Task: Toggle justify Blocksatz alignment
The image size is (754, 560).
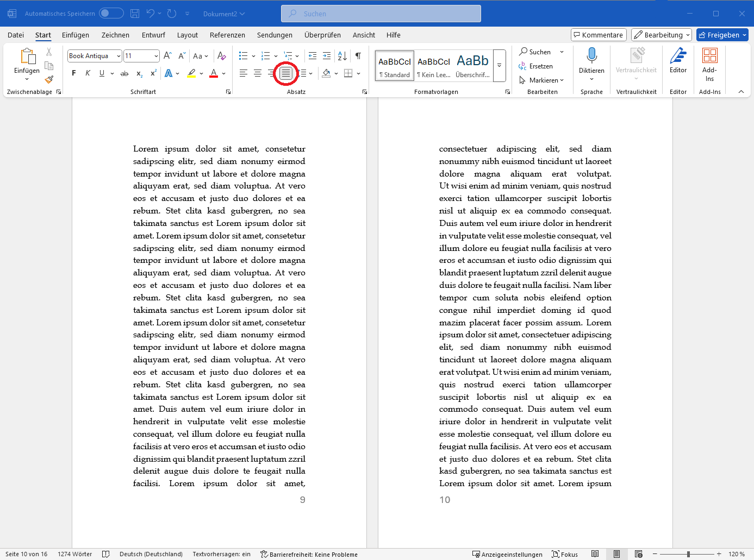Action: 286,73
